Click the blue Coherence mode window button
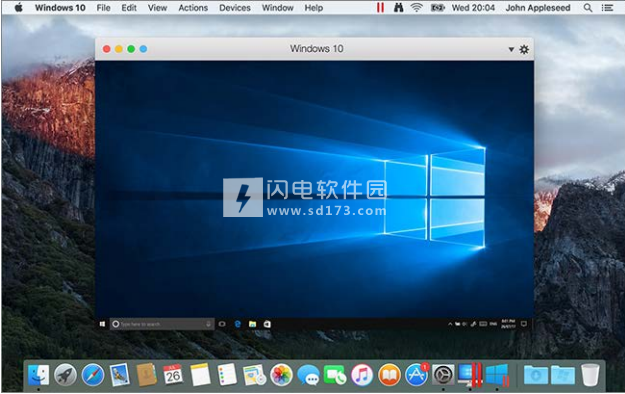Image resolution: width=625 pixels, height=394 pixels. point(143,49)
